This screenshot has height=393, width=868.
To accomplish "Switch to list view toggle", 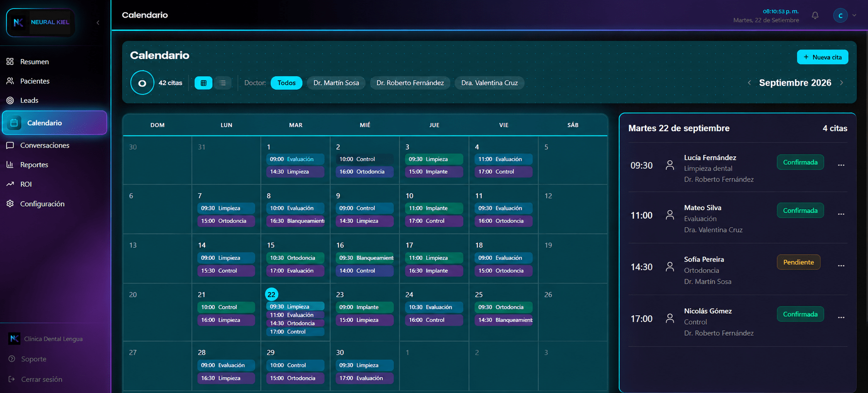I will coord(223,83).
